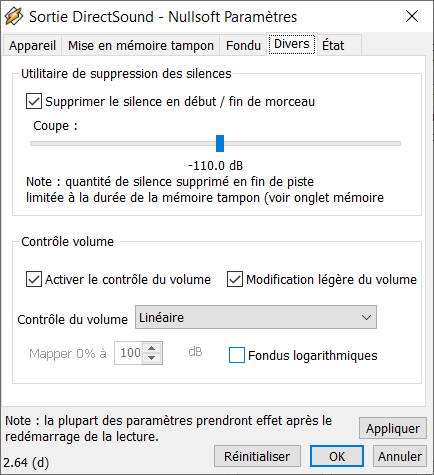Click the Mapper 0% dB value field
This screenshot has width=434, height=475.
[129, 353]
